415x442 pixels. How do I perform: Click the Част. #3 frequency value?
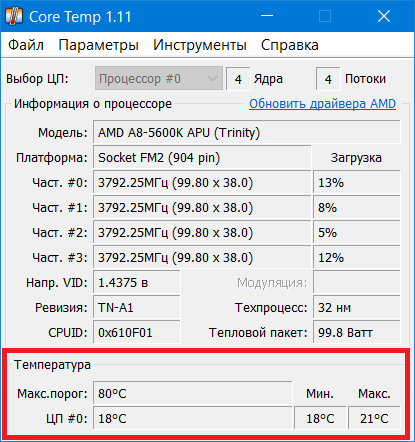[202, 257]
